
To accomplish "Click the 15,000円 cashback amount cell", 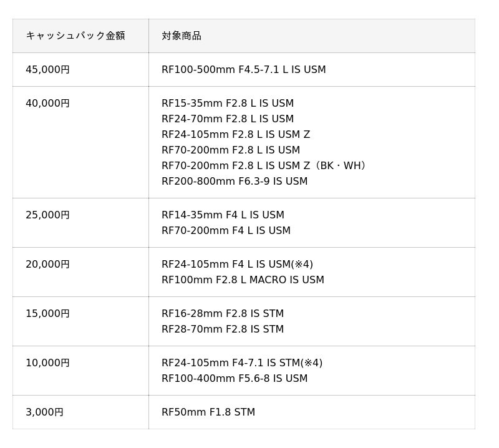I will point(48,314).
